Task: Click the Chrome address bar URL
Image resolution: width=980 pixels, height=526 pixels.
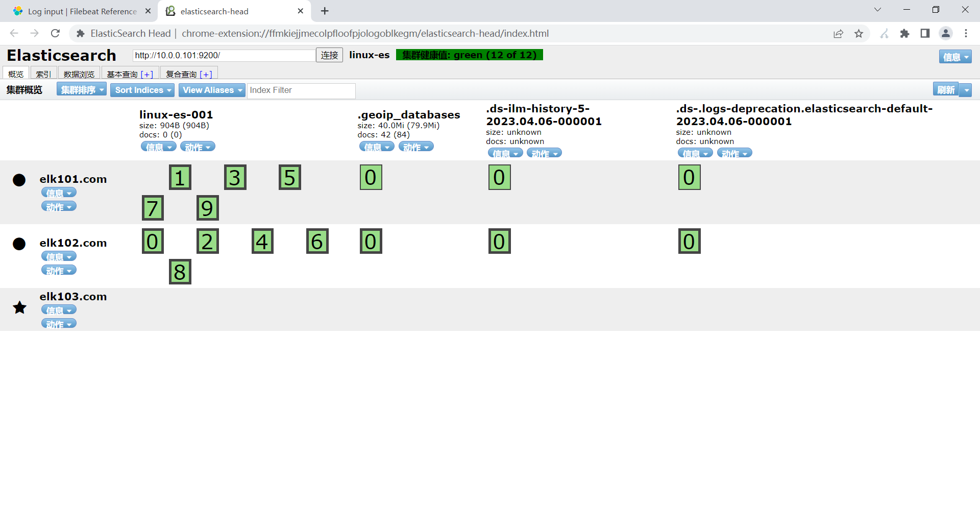Action: 365,33
